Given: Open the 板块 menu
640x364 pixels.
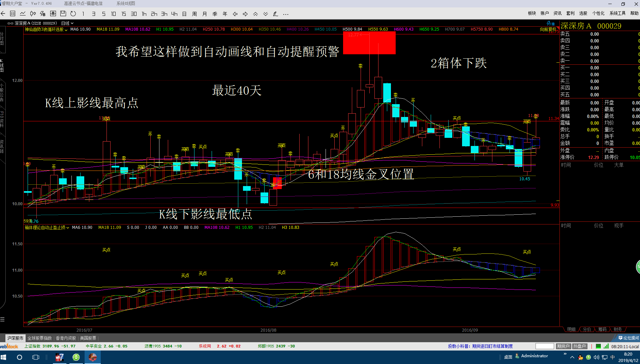Looking at the screenshot, I should point(532,13).
